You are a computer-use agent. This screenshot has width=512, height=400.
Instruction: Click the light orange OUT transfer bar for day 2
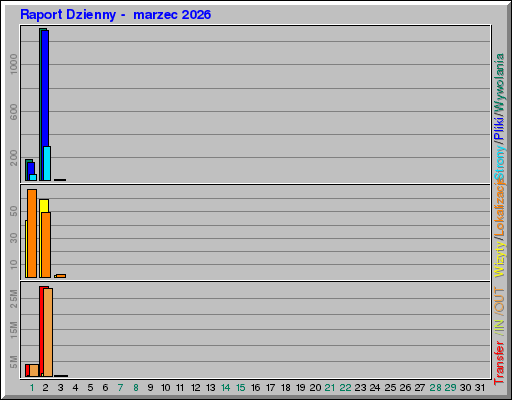[x=48, y=332]
